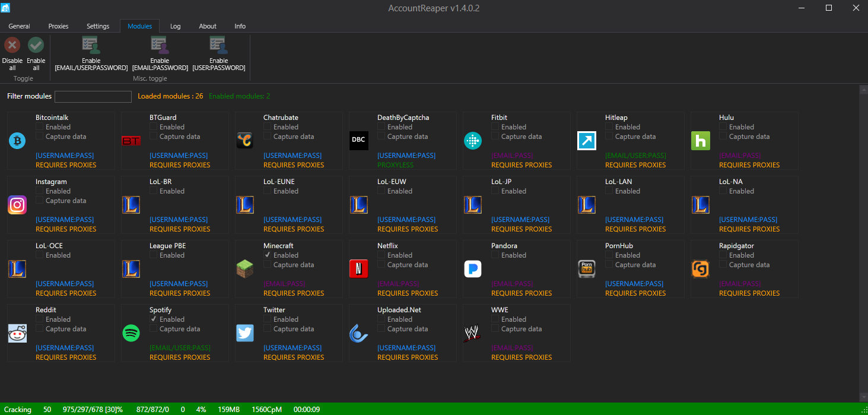Click the BTGuard module icon
Viewport: 868px width, 415px height.
point(131,141)
